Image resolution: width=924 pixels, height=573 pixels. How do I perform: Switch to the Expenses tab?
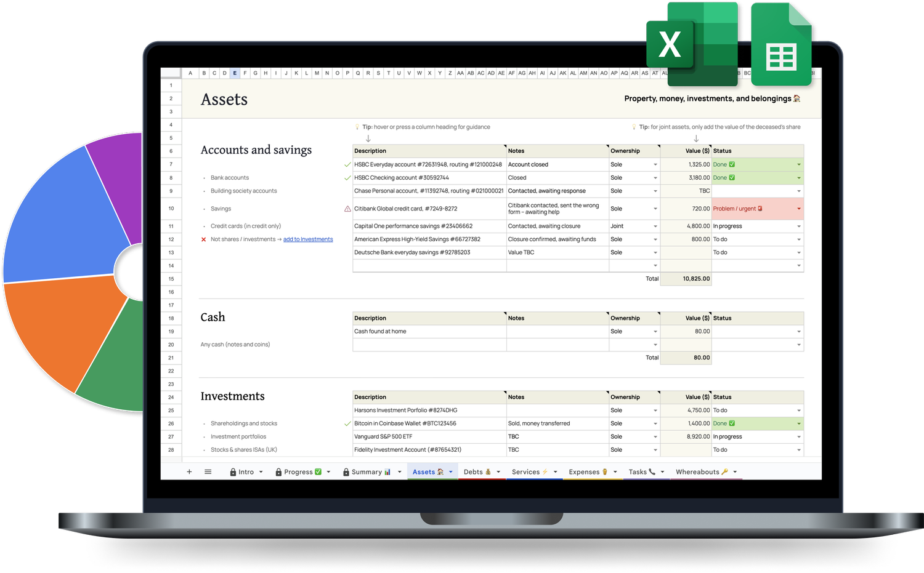pos(586,471)
